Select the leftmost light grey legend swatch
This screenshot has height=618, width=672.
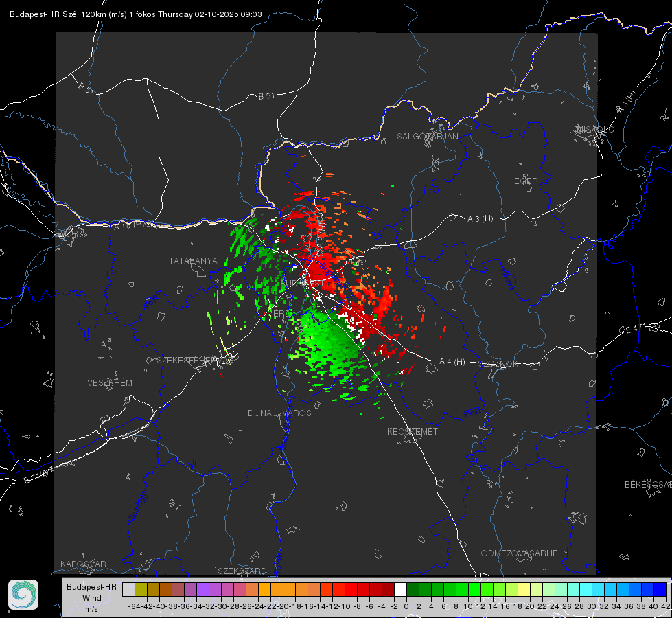128,590
